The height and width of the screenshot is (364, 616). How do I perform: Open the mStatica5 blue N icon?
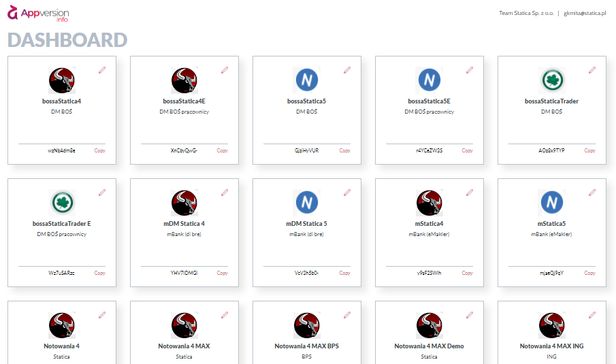(552, 203)
